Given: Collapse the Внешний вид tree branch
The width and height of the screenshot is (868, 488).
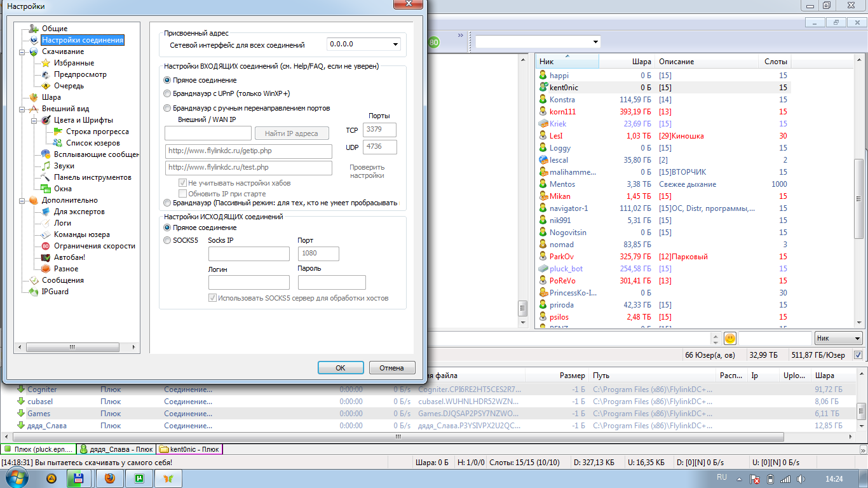Looking at the screenshot, I should [22, 109].
